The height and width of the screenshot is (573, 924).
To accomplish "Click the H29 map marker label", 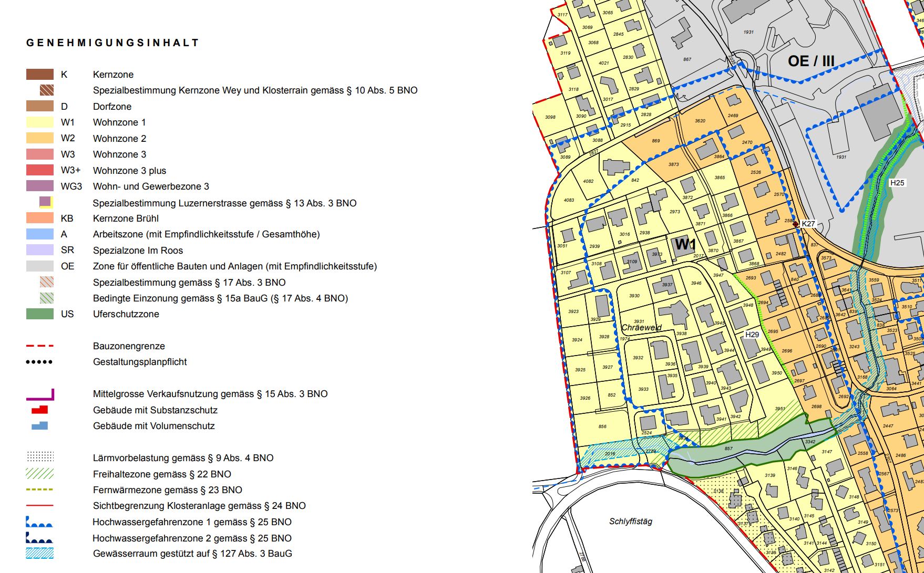I will pyautogui.click(x=752, y=335).
